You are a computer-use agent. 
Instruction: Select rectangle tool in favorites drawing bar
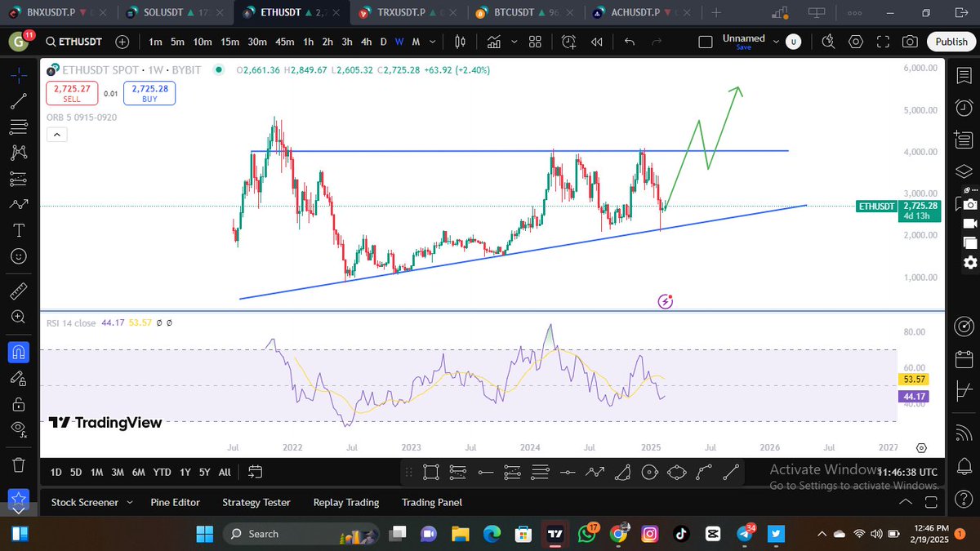pos(431,471)
